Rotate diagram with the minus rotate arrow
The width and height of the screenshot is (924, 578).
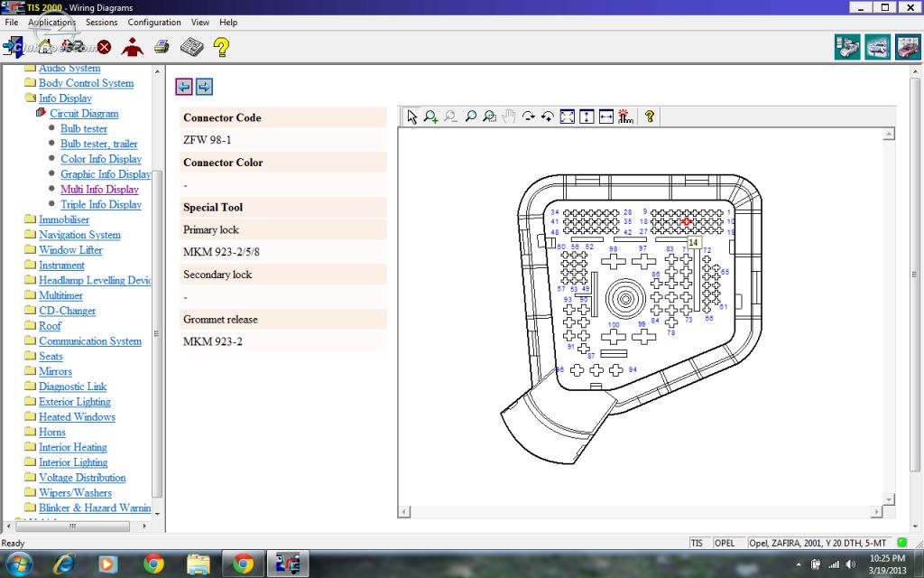[529, 117]
